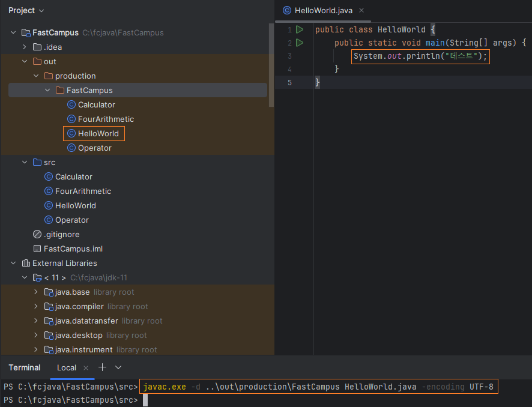This screenshot has height=407, width=532.
Task: Close the HelloWorld.java editor tab
Action: [361, 11]
